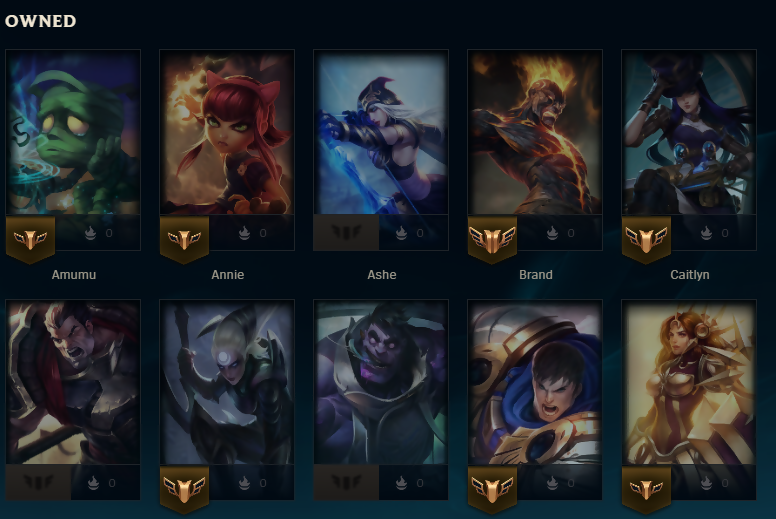Select the Annie champion card
This screenshot has width=776, height=519.
[227, 132]
